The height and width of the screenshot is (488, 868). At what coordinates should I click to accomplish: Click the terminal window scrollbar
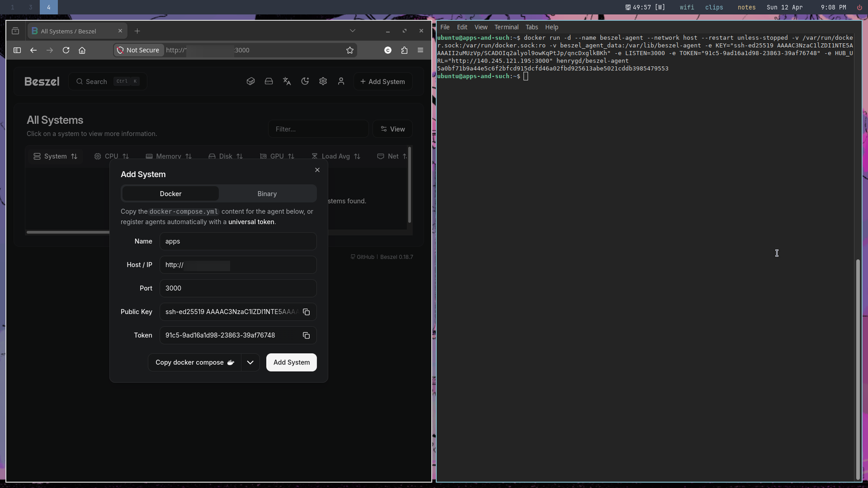(x=858, y=370)
